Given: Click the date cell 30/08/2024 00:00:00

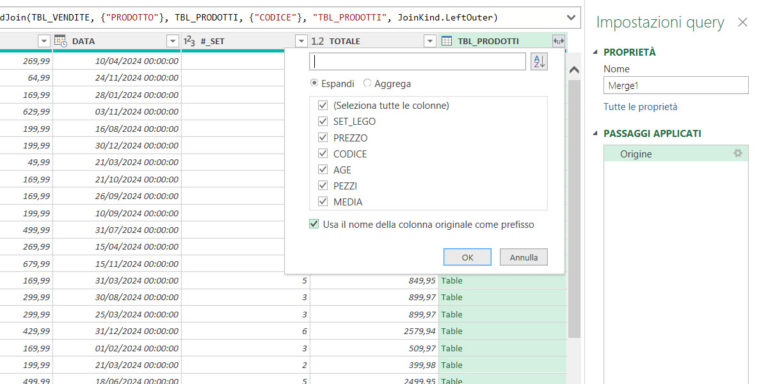Looking at the screenshot, I should [117, 297].
